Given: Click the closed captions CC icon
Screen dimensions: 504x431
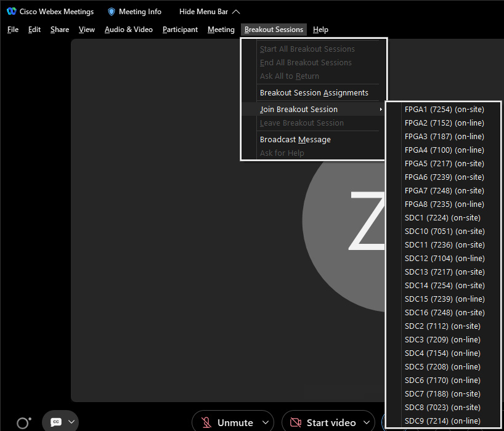Looking at the screenshot, I should pos(56,422).
